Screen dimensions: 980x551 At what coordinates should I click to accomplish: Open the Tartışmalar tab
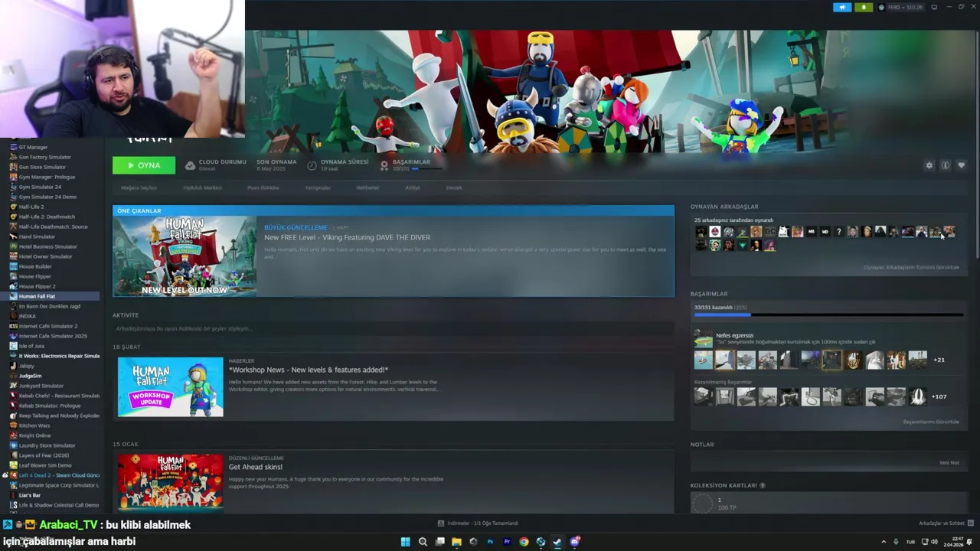click(318, 187)
